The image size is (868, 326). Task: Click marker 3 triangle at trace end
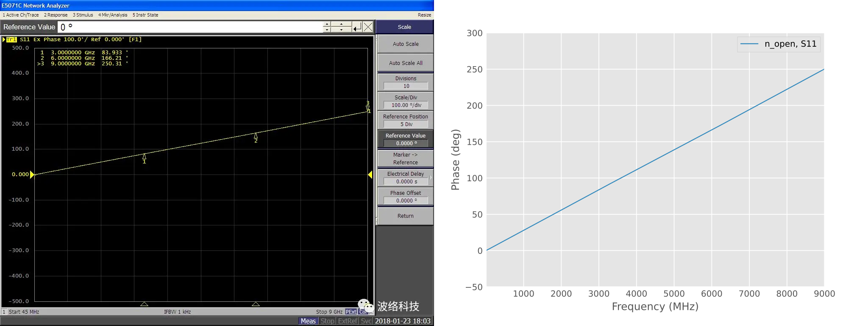pyautogui.click(x=367, y=108)
